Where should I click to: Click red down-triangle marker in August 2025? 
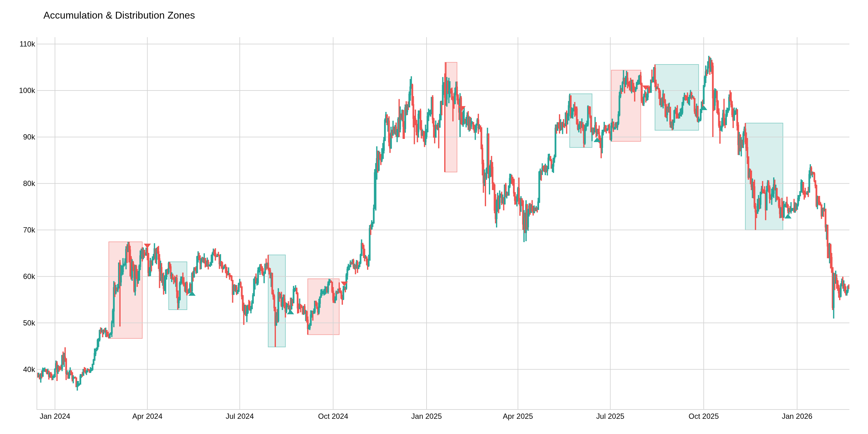pos(646,88)
